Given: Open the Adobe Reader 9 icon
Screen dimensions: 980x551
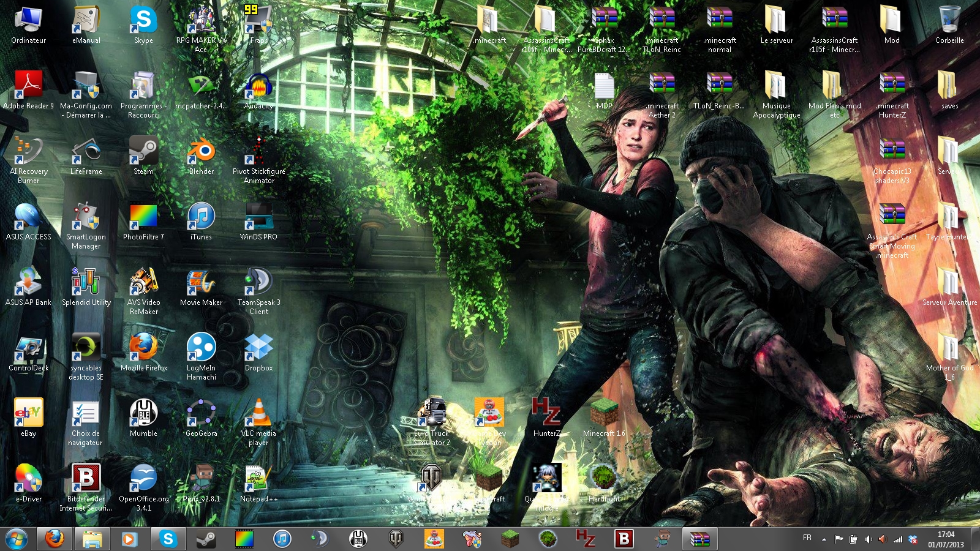Looking at the screenshot, I should point(28,90).
